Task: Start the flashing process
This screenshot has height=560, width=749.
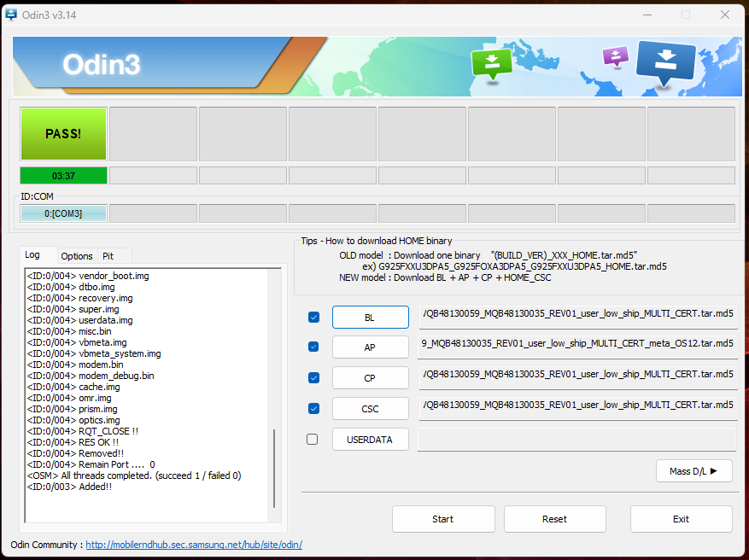Action: (443, 519)
